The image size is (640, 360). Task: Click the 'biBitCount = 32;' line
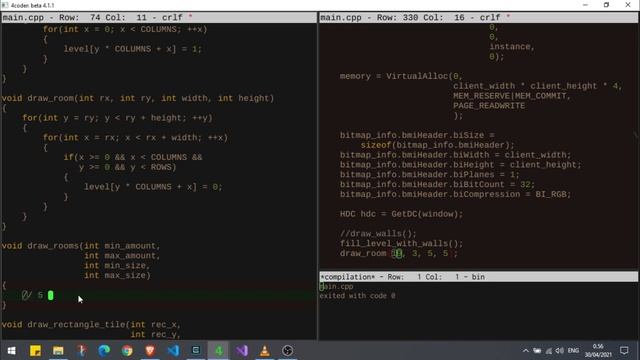tap(438, 184)
